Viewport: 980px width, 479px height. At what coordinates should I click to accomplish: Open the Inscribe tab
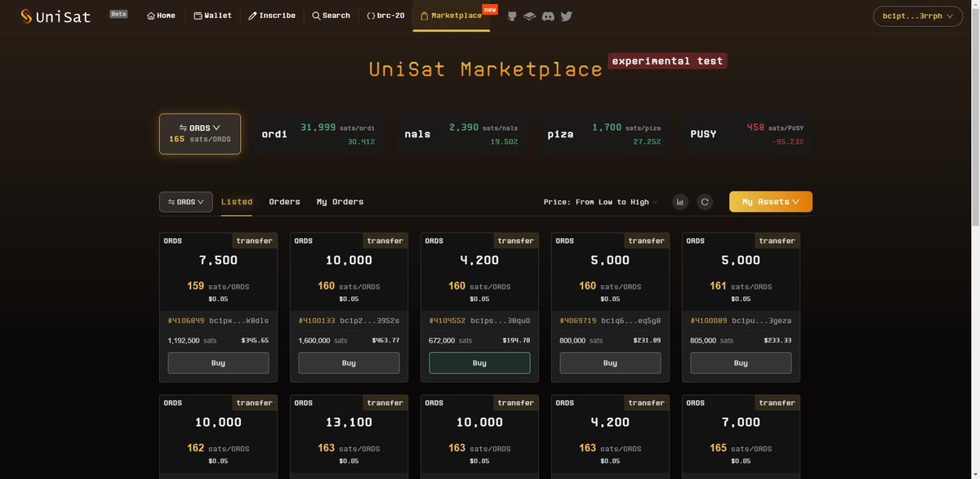click(272, 16)
